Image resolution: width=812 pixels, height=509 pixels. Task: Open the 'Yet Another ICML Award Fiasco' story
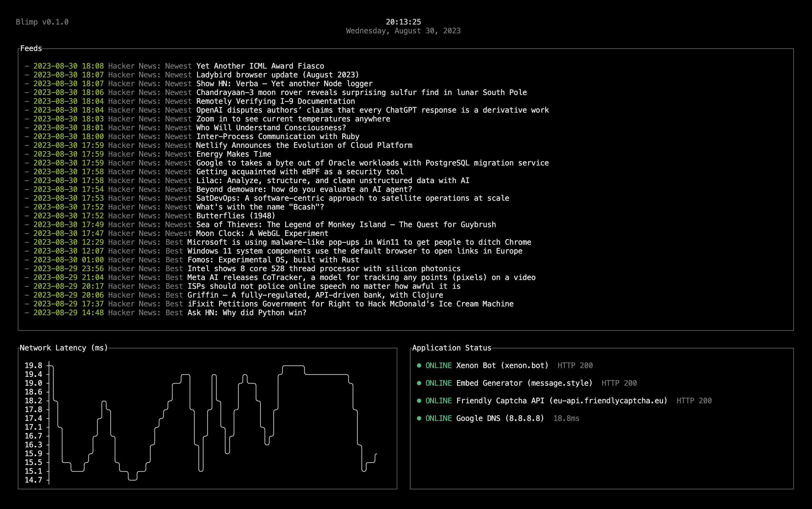tap(260, 66)
